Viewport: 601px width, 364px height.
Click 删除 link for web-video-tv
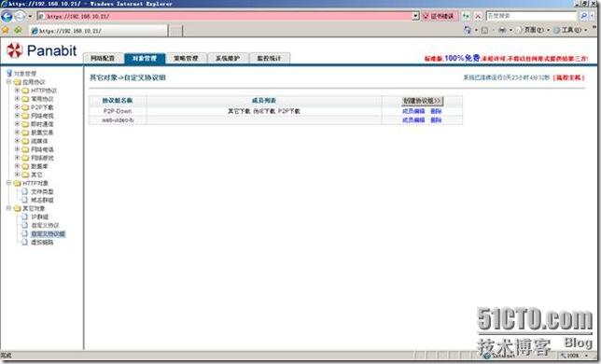[x=436, y=120]
